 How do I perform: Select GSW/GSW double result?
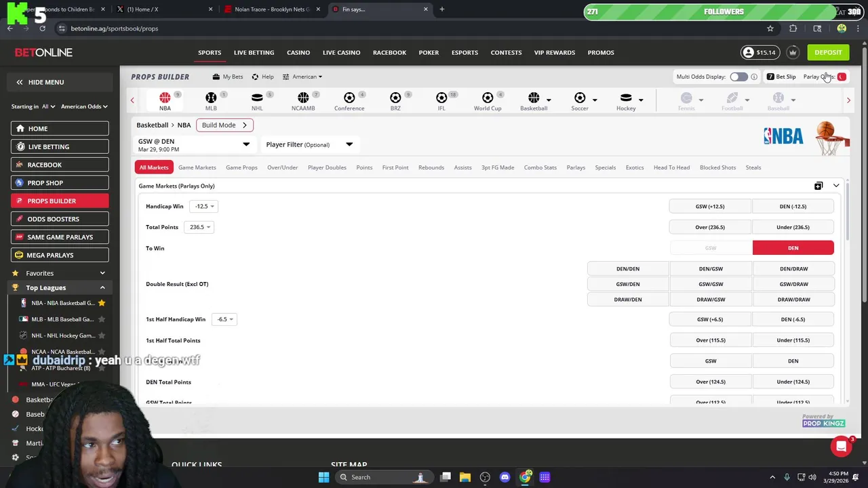[x=711, y=284]
